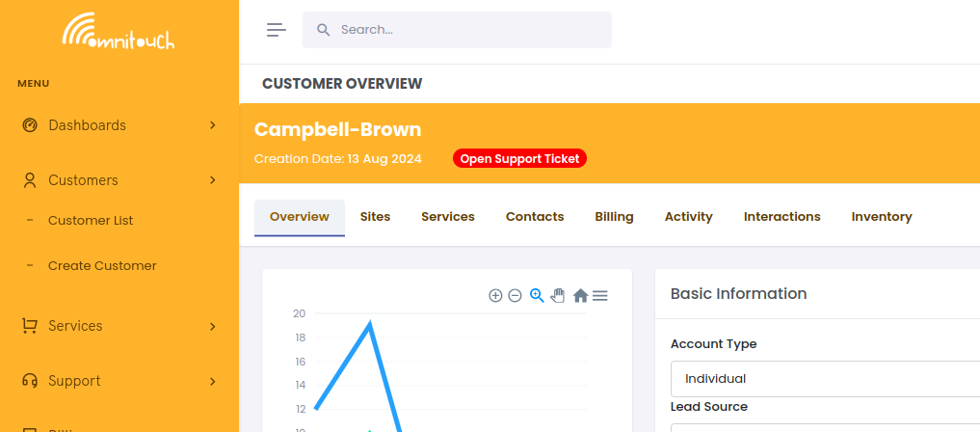Select the chart selection zoom magnifier tool
The height and width of the screenshot is (432, 980).
[537, 295]
